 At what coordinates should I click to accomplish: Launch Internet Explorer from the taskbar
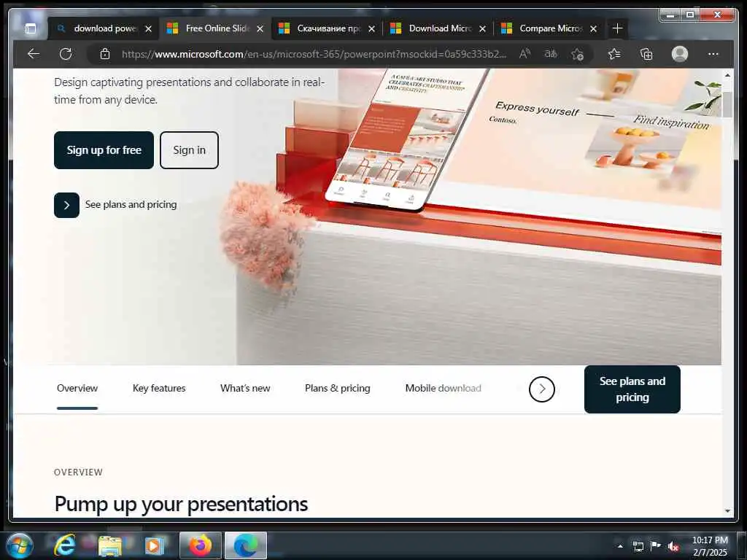click(64, 545)
